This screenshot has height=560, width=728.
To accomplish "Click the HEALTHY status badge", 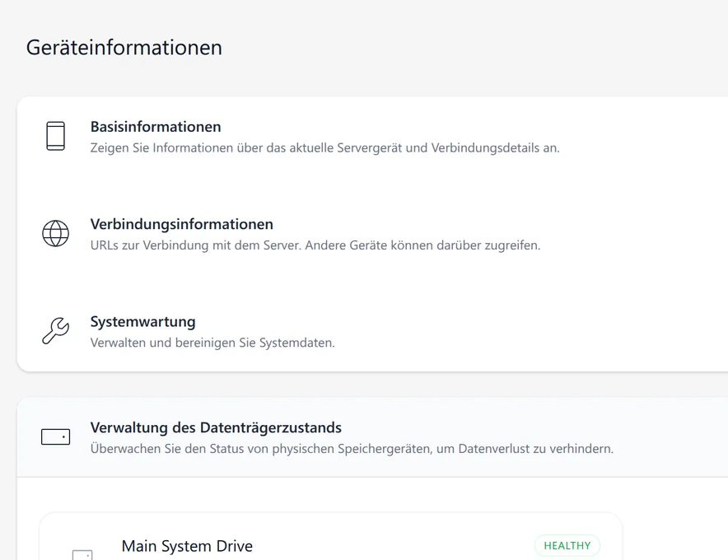I will (x=567, y=546).
